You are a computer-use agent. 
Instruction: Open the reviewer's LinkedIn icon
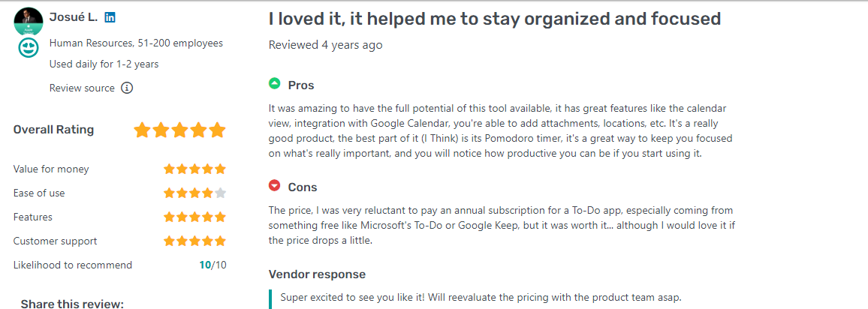[x=110, y=17]
